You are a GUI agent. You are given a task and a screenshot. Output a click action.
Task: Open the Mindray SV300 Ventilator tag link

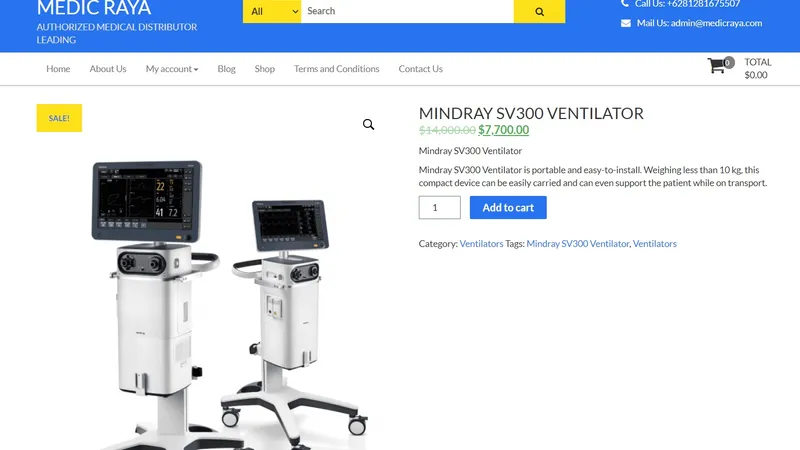click(x=578, y=244)
